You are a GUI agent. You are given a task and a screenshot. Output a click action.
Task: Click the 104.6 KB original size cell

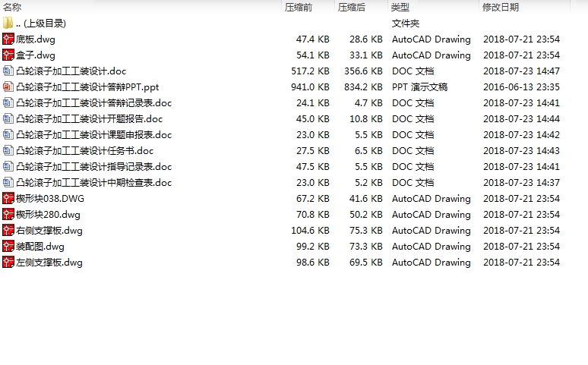coord(310,231)
